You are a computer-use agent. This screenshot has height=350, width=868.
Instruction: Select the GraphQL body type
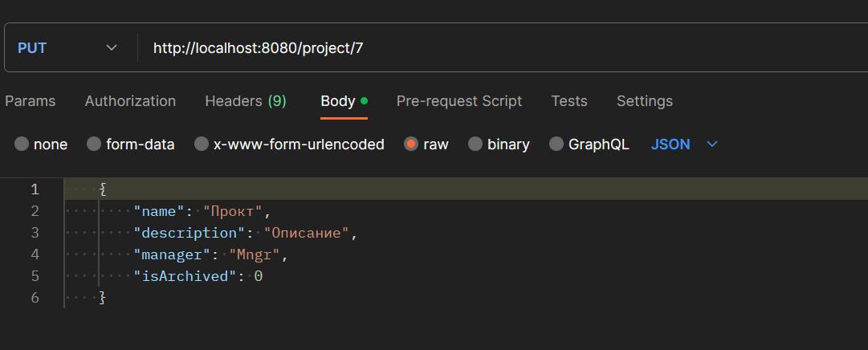556,144
